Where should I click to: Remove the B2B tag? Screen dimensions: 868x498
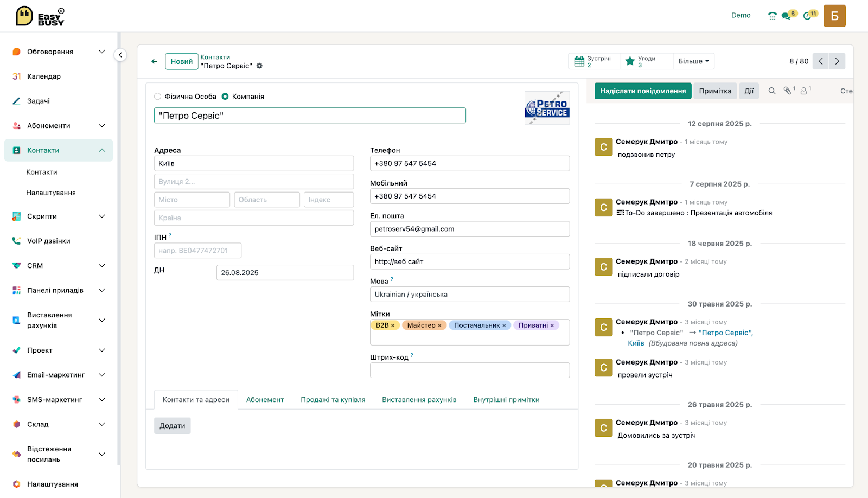pyautogui.click(x=393, y=325)
